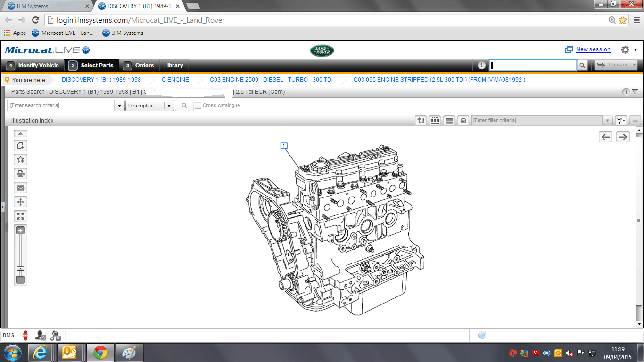This screenshot has height=362, width=644.
Task: Add illustration to favorites with star icon
Action: tap(21, 159)
